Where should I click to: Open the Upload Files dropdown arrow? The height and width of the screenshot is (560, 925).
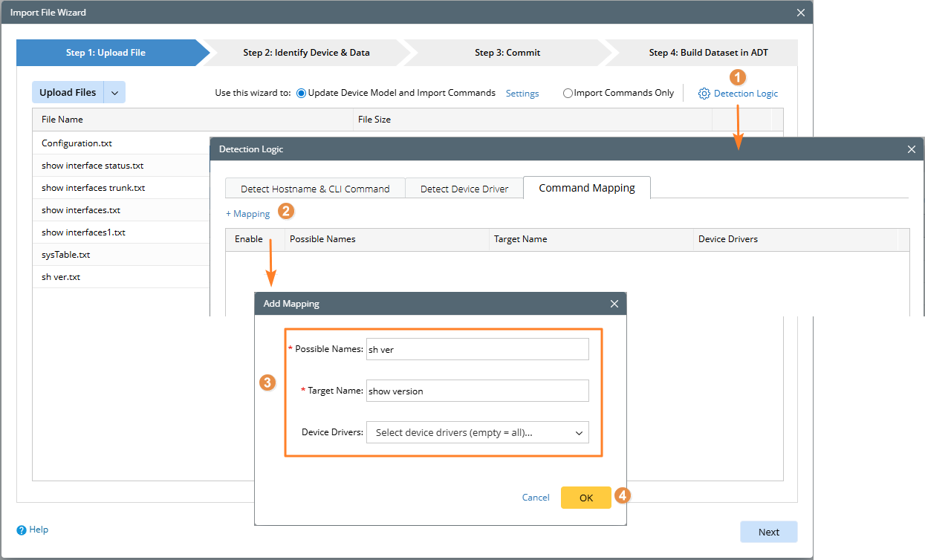point(114,93)
